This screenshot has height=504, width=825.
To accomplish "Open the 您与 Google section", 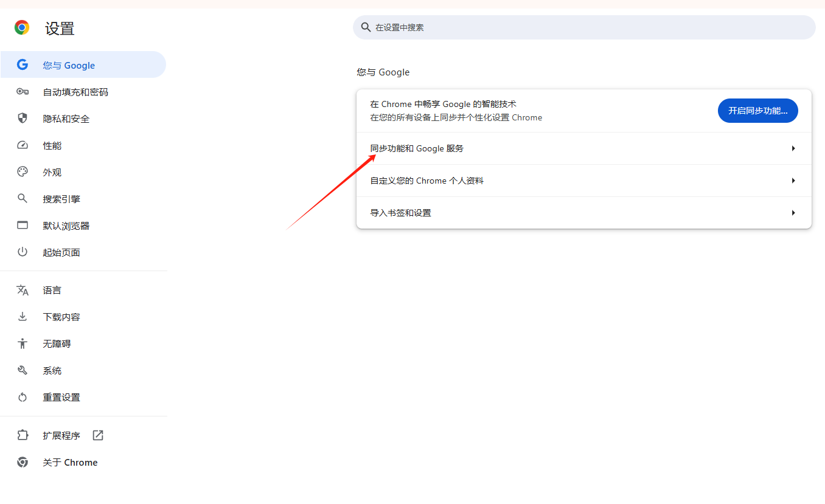I will (x=83, y=65).
